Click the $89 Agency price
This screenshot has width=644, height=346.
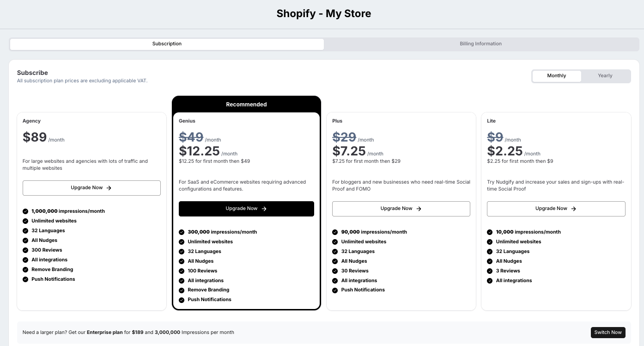point(35,137)
